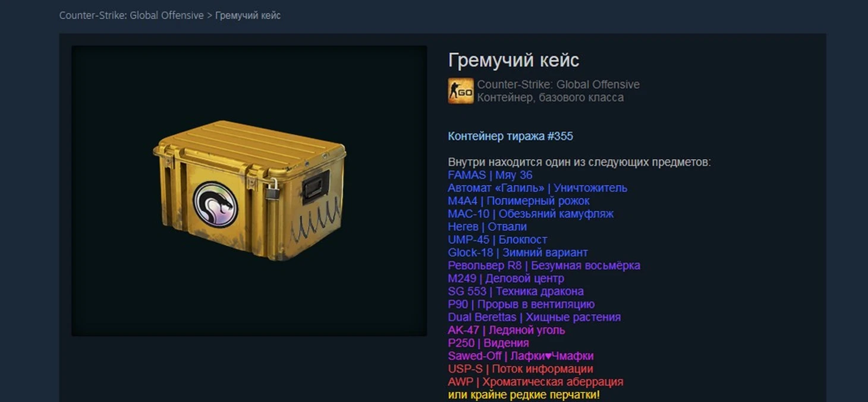
Task: Open the Counter-Strike: Global Offensive breadcrumb link
Action: click(131, 15)
